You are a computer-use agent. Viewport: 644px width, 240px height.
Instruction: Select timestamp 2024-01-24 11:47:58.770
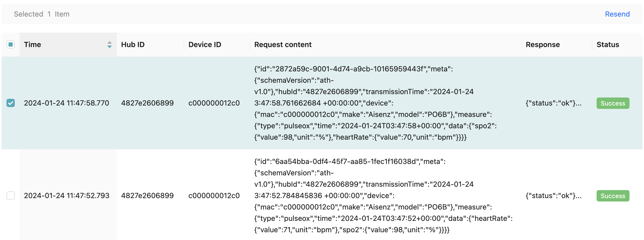click(67, 103)
